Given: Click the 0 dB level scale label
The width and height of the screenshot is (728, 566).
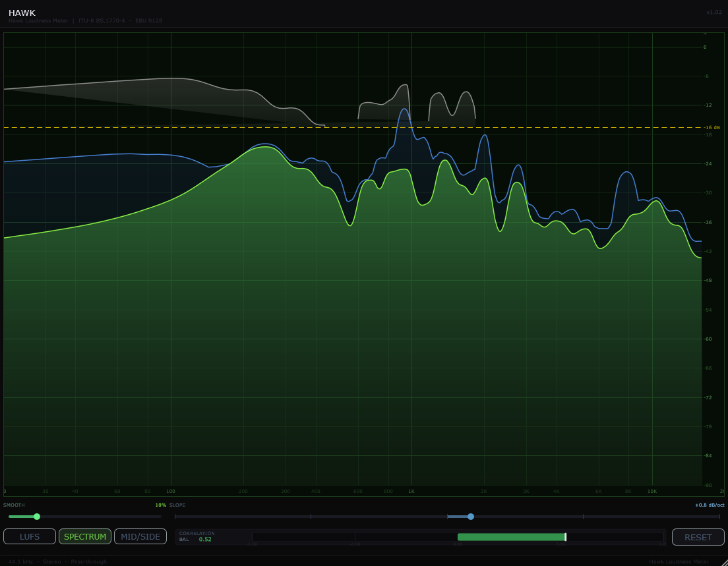Looking at the screenshot, I should tap(705, 47).
